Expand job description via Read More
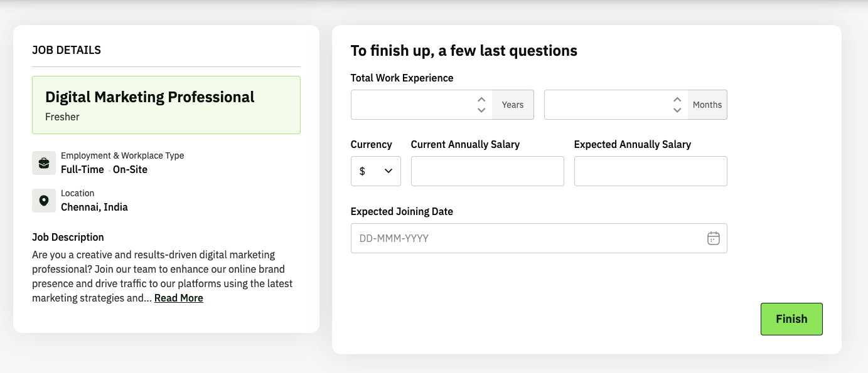 [x=179, y=298]
